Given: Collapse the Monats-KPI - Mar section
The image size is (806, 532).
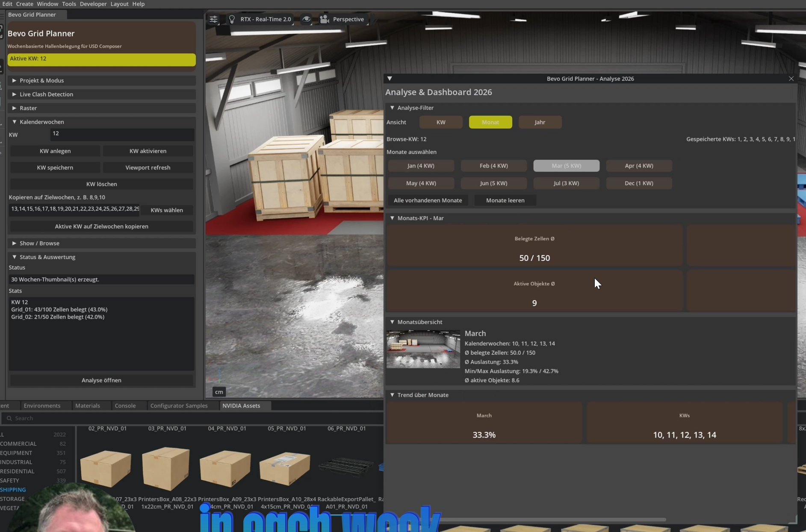Looking at the screenshot, I should click(x=590, y=218).
